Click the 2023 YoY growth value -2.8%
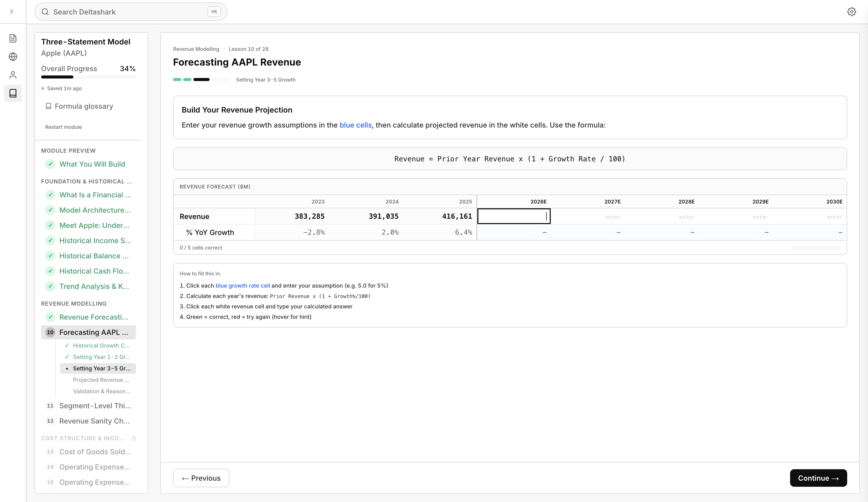This screenshot has height=502, width=868. click(314, 232)
